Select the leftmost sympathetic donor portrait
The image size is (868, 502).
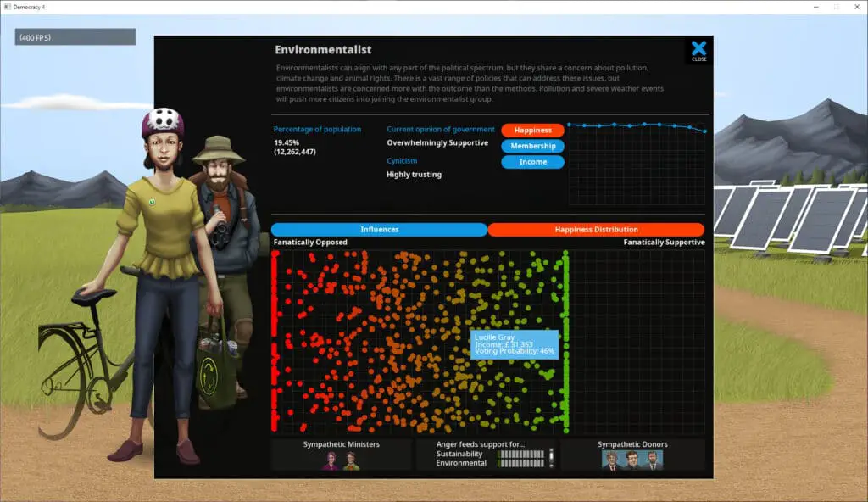pos(612,460)
